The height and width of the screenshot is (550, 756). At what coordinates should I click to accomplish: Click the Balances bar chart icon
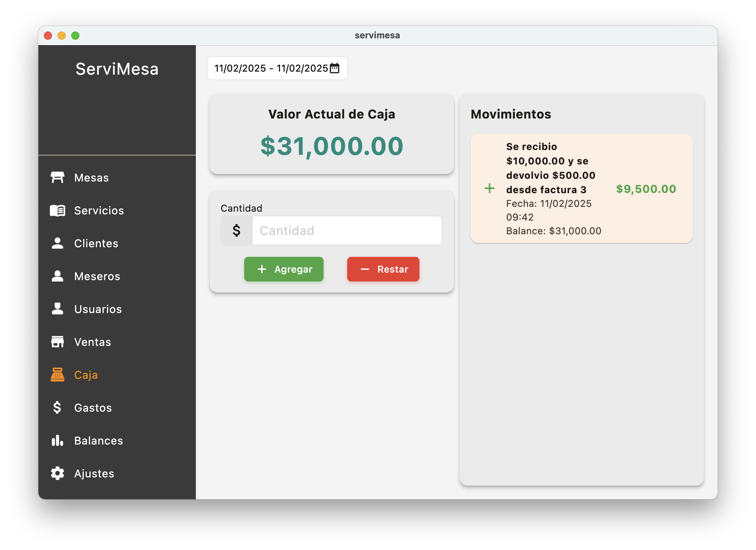(x=57, y=440)
